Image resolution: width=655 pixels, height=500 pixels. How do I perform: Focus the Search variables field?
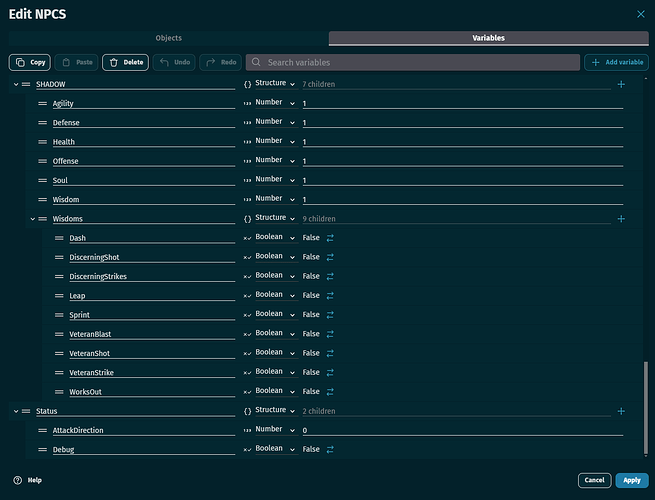[413, 62]
